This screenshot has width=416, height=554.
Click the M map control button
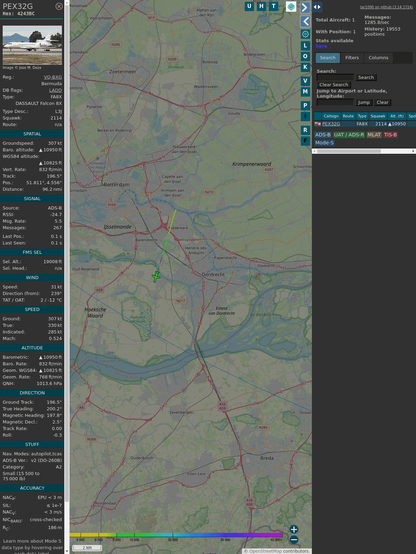click(305, 92)
